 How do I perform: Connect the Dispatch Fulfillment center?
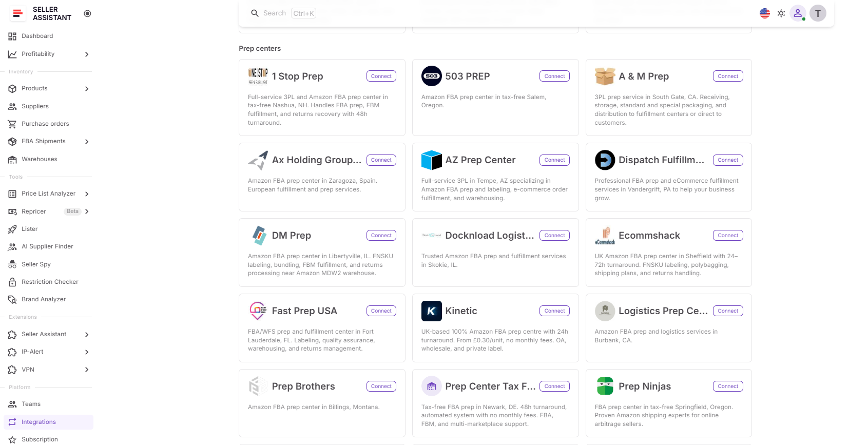[728, 160]
